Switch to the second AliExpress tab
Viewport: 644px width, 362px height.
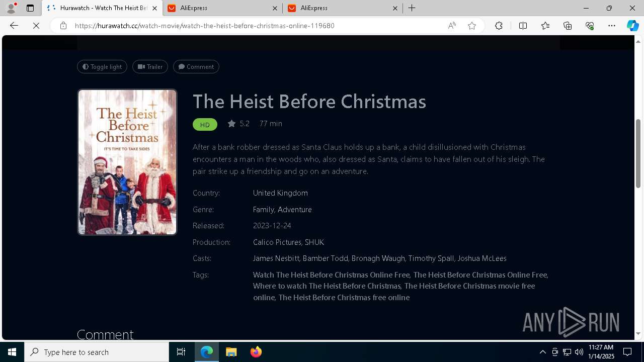pyautogui.click(x=343, y=8)
